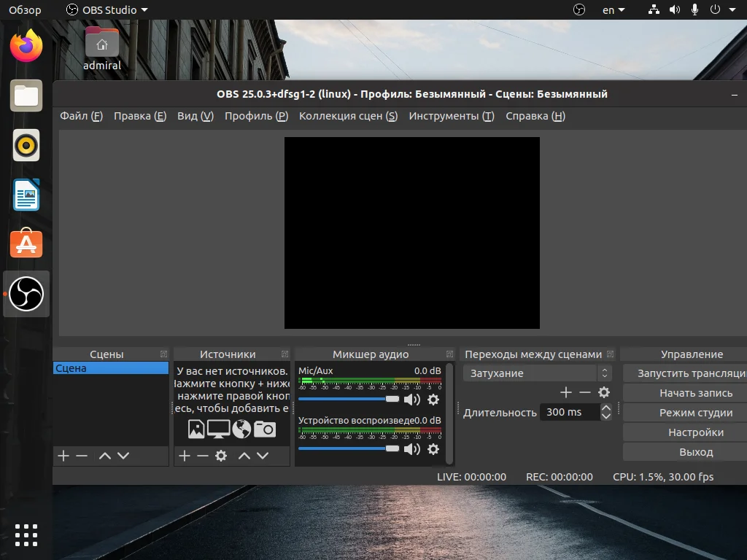Click the Начать запись button
This screenshot has height=560, width=747.
[695, 393]
